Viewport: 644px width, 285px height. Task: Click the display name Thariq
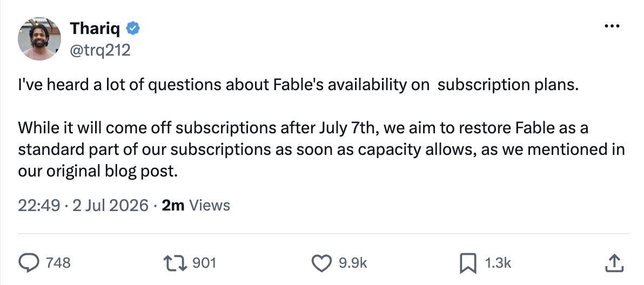pyautogui.click(x=95, y=29)
